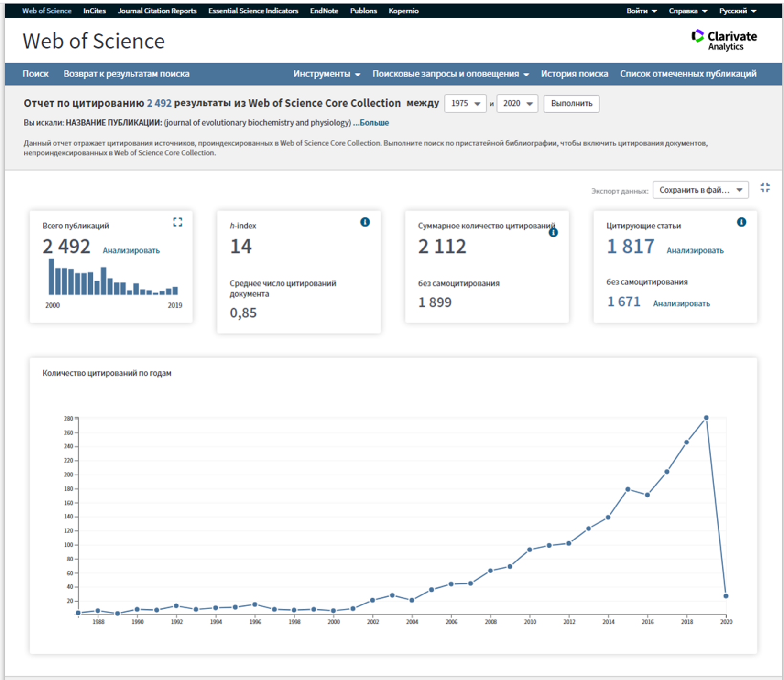Open EndNote from the top bar

(x=324, y=11)
